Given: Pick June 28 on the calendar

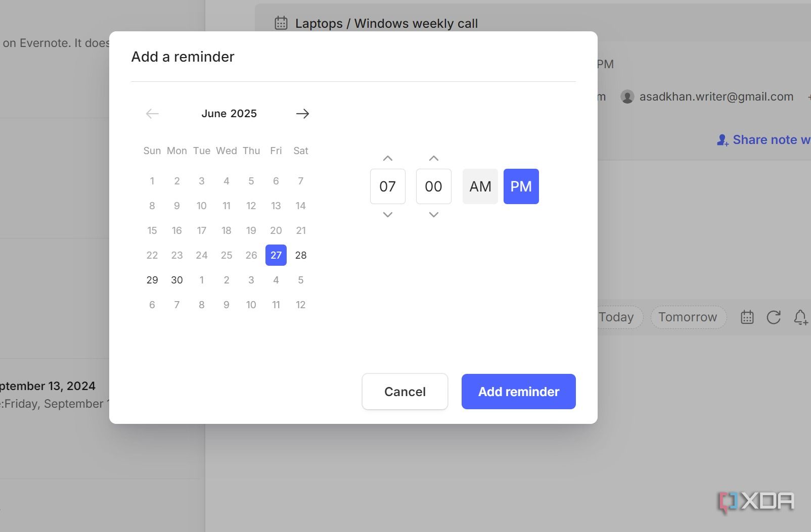Looking at the screenshot, I should point(301,255).
